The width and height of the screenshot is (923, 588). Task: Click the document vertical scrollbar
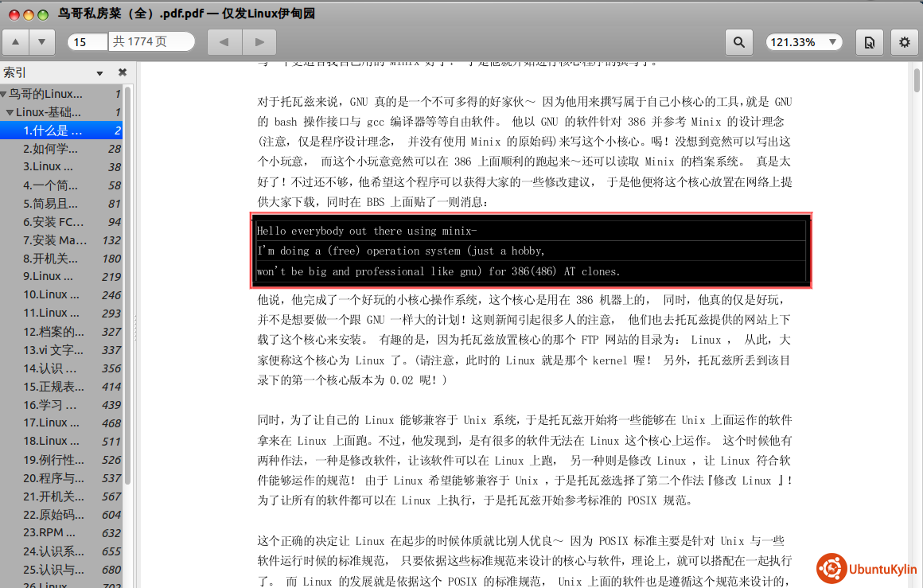pyautogui.click(x=916, y=318)
